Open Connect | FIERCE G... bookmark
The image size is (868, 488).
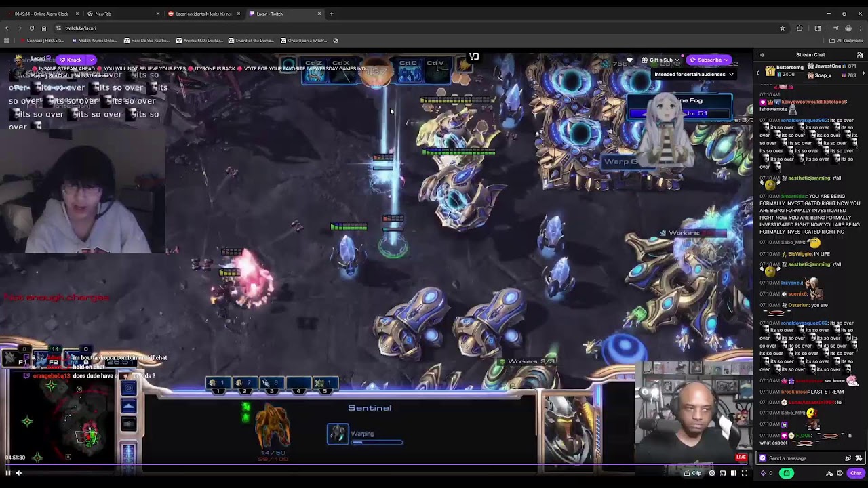[42, 41]
